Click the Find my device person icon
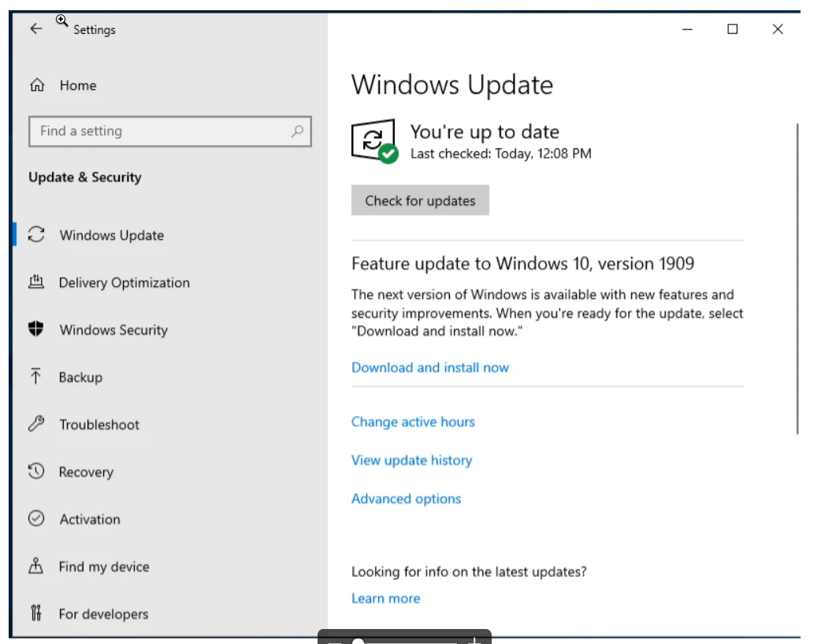 pos(35,566)
